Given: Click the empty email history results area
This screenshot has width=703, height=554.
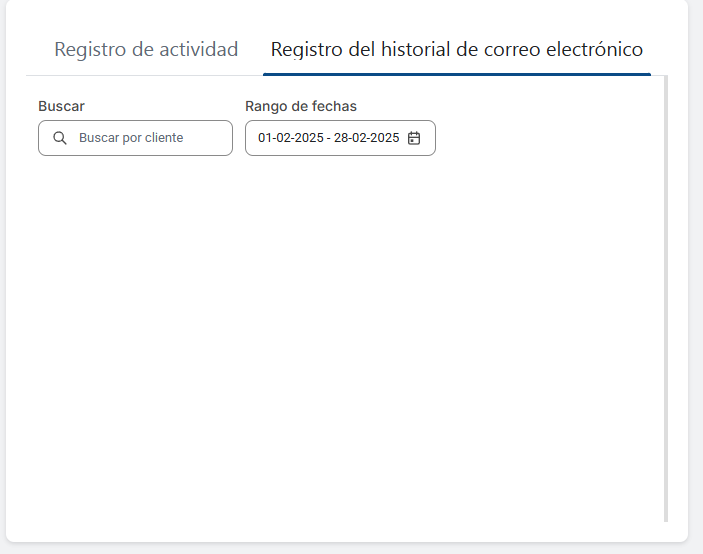Looking at the screenshot, I should pos(340,330).
